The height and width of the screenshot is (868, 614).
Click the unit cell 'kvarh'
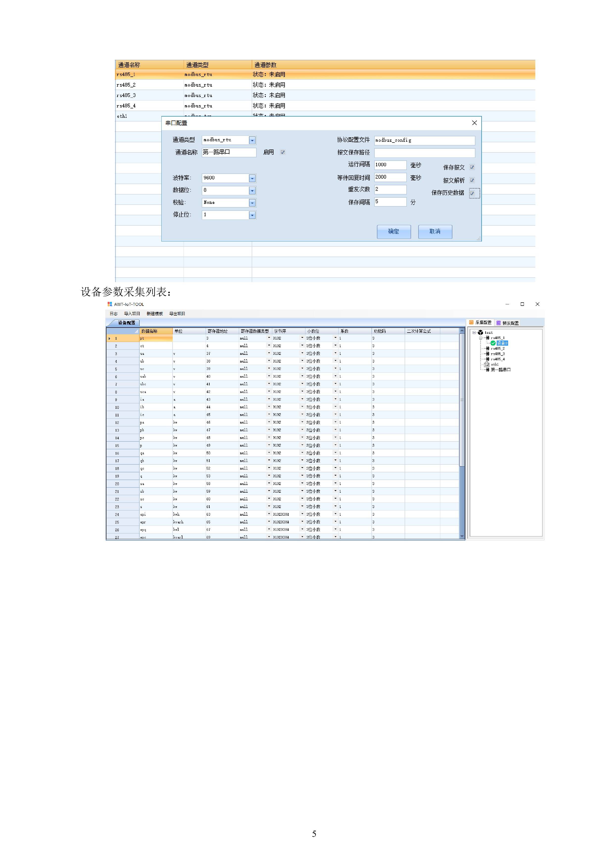click(189, 522)
